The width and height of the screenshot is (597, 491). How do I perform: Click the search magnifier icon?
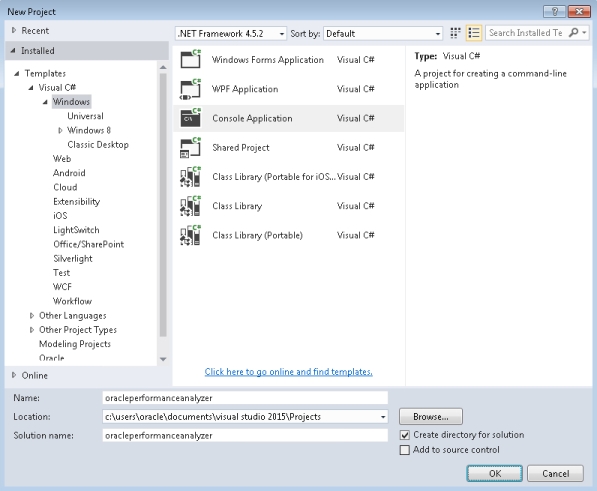pos(573,33)
